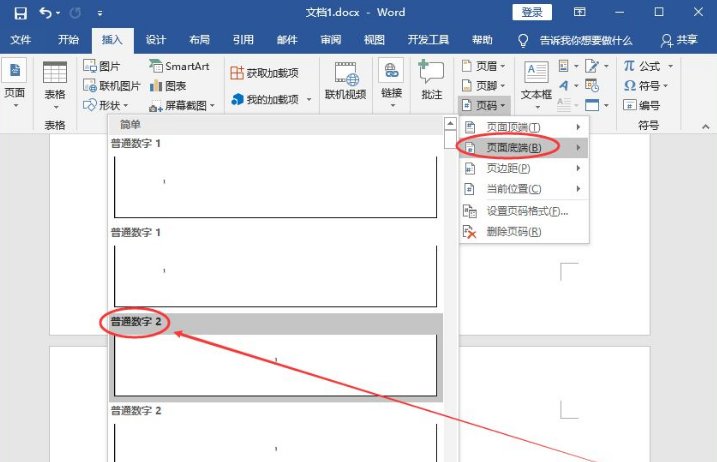
Task: Open 设置页码格式(F)... dialog
Action: coord(523,211)
